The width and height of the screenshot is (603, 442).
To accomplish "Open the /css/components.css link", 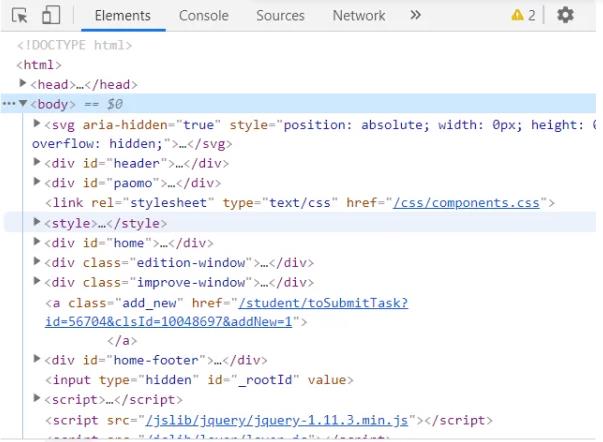I will click(x=466, y=203).
